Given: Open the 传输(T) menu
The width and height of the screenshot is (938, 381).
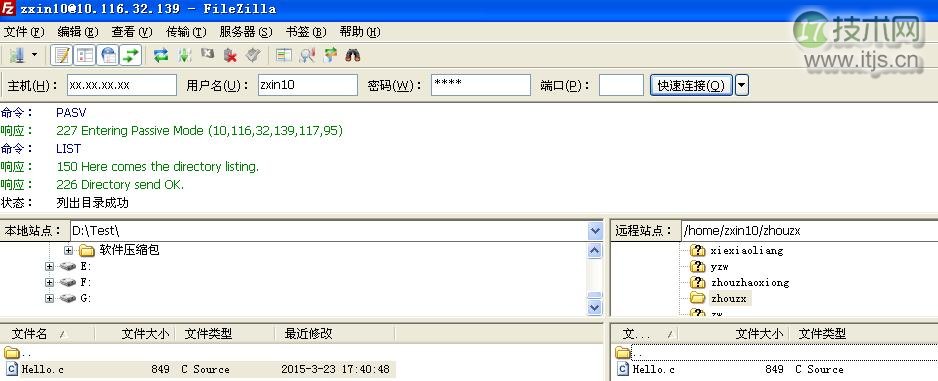Looking at the screenshot, I should click(x=186, y=32).
